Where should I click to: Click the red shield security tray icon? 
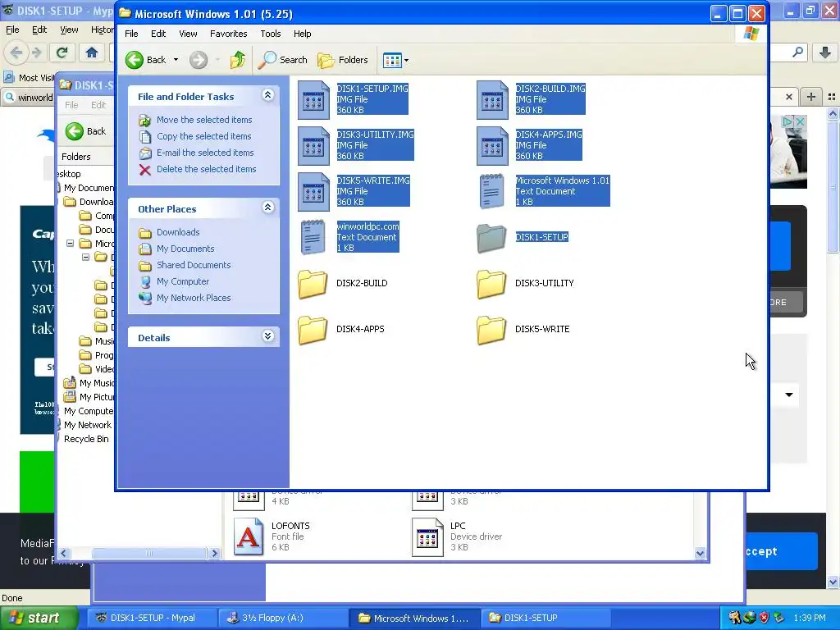pyautogui.click(x=764, y=618)
